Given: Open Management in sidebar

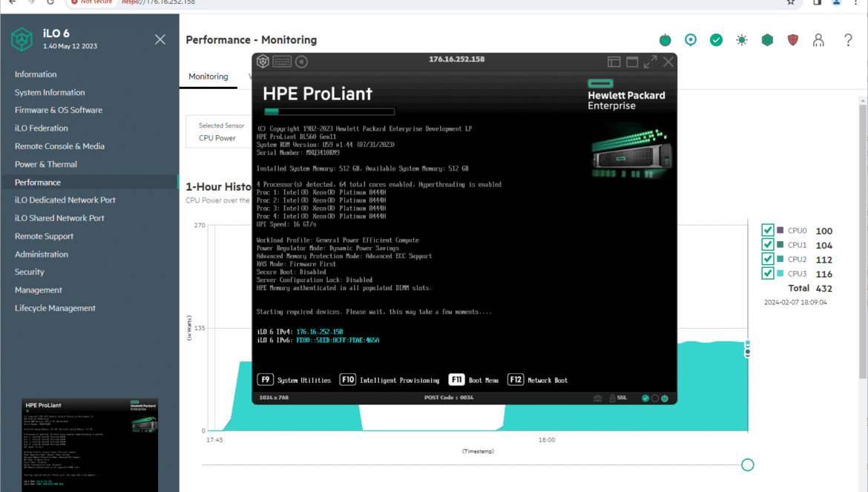Looking at the screenshot, I should pos(38,290).
